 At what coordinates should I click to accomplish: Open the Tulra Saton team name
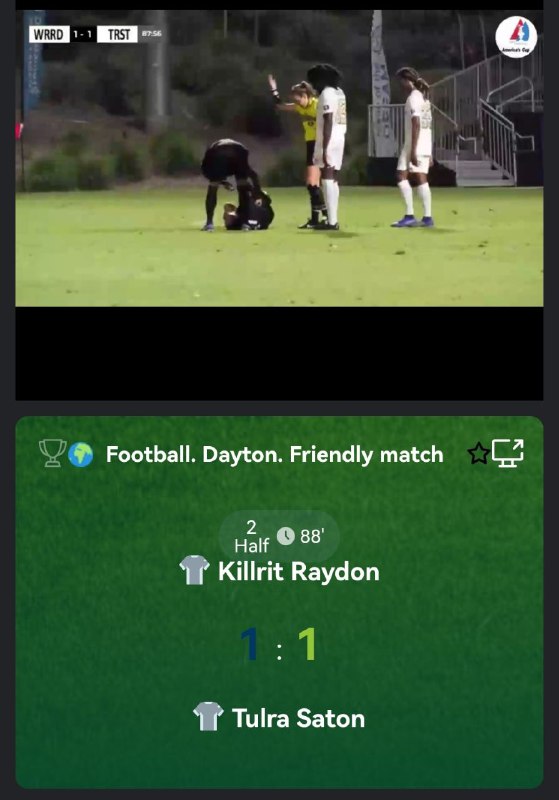299,718
